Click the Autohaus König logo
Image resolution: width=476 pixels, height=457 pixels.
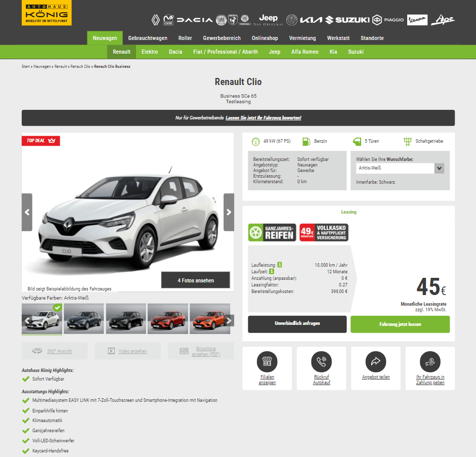point(47,13)
